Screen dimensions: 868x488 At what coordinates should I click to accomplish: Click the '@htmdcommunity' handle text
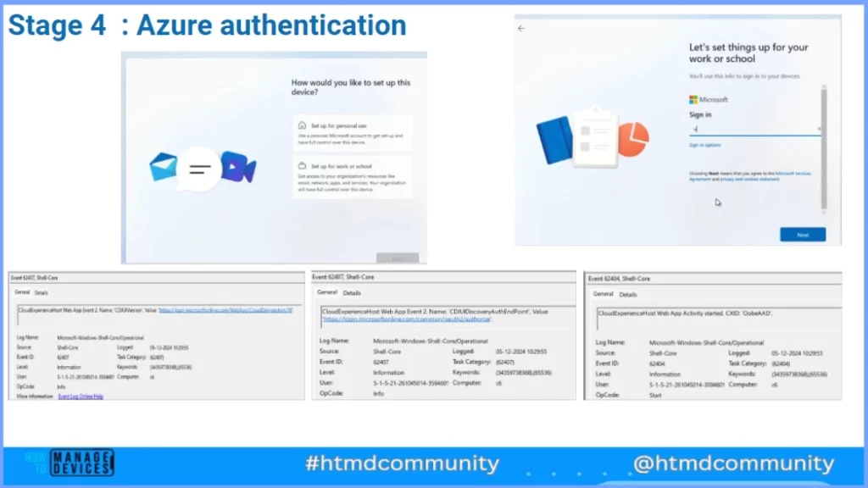click(733, 463)
